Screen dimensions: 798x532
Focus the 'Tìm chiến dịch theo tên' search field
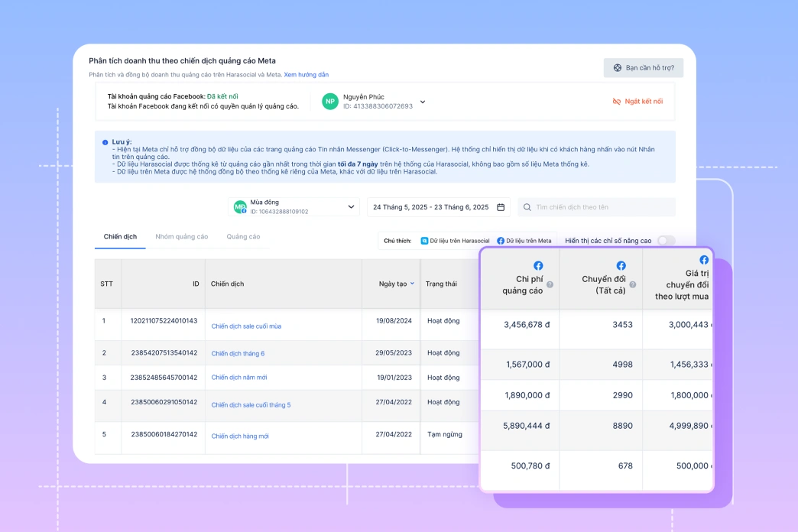click(x=602, y=207)
